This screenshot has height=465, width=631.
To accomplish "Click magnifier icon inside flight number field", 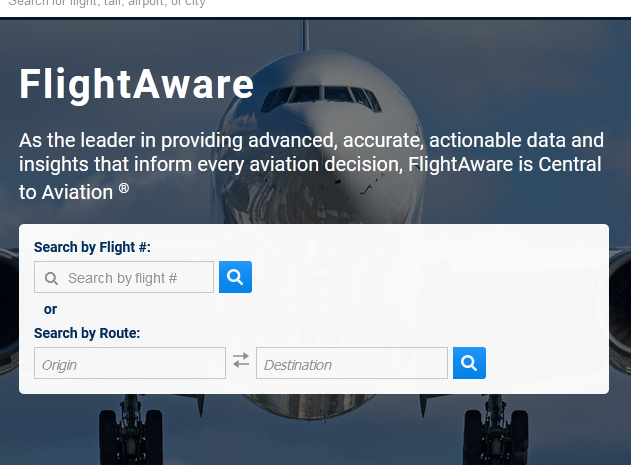I will (x=51, y=278).
